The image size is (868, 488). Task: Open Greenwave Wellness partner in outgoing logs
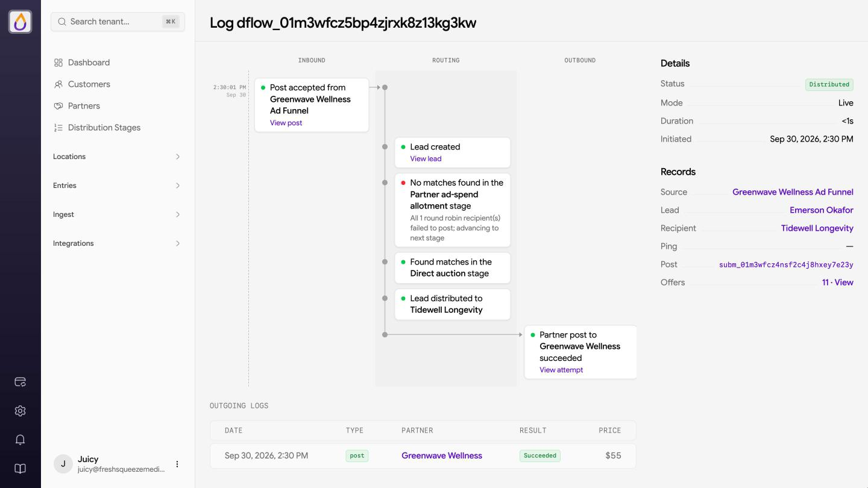click(442, 456)
